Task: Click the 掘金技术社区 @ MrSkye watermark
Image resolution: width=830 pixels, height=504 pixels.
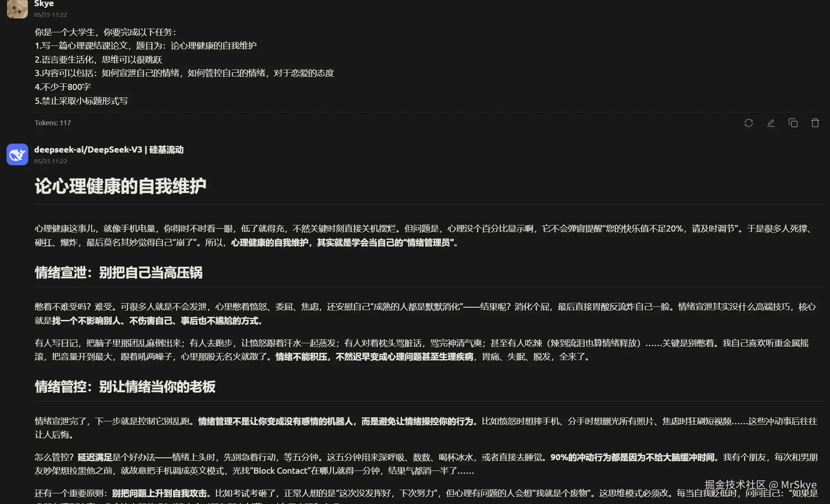Action: 760,485
